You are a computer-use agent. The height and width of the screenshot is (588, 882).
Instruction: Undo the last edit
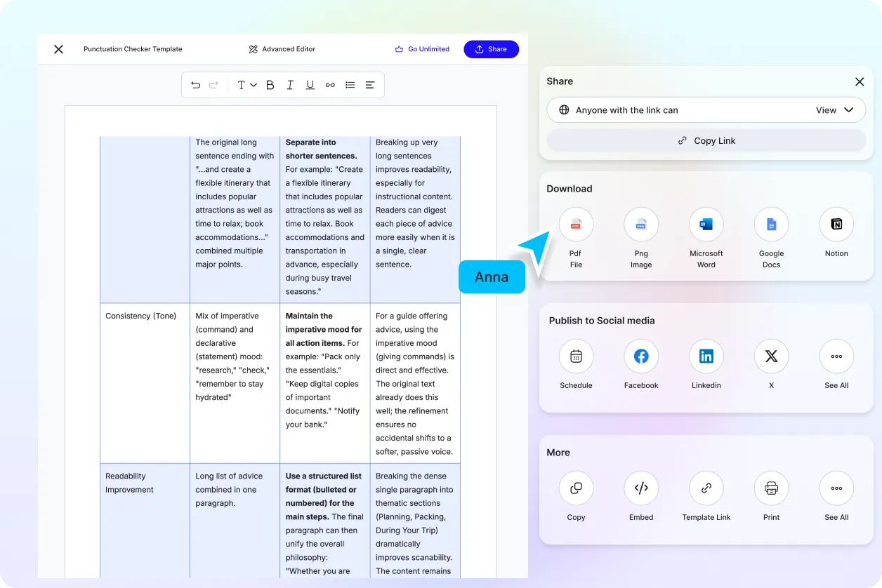pyautogui.click(x=196, y=85)
